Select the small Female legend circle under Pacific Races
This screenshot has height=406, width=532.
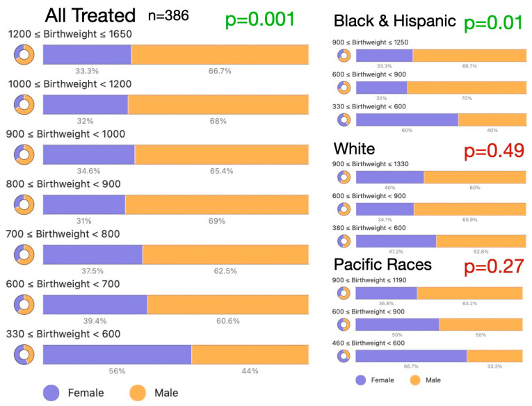[361, 380]
